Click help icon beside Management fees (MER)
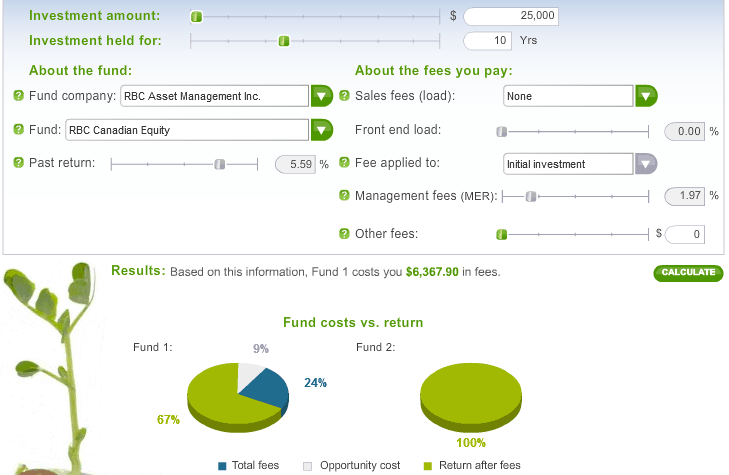 pos(344,196)
